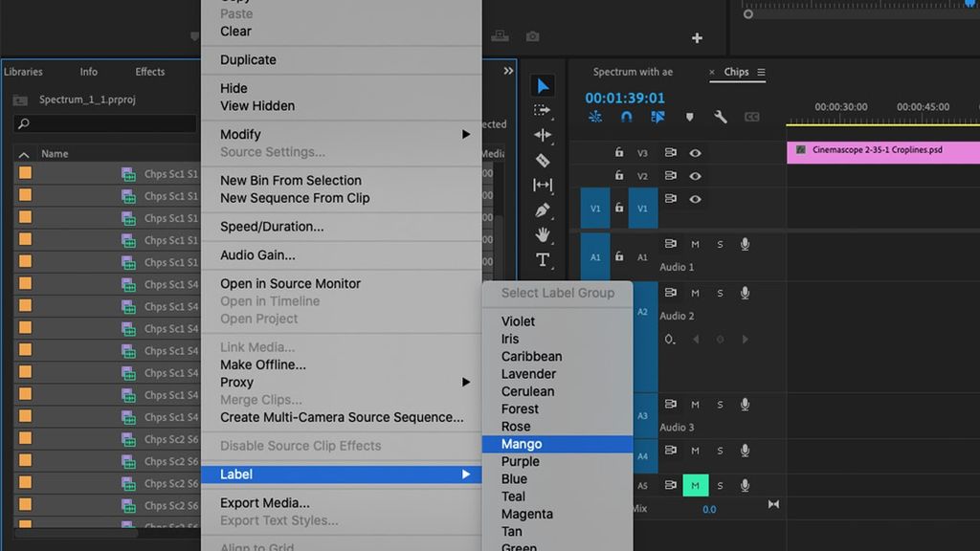The width and height of the screenshot is (980, 551).
Task: Select the Ripple Edit tool
Action: point(543,135)
